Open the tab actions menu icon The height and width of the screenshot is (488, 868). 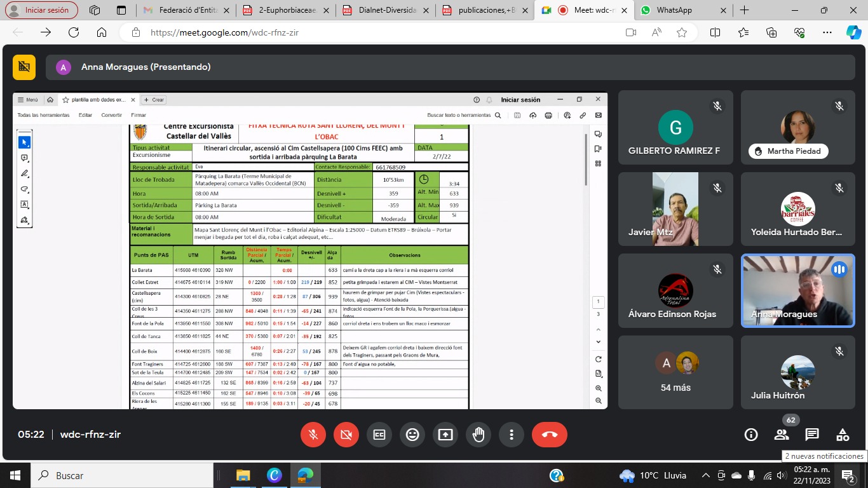(122, 10)
